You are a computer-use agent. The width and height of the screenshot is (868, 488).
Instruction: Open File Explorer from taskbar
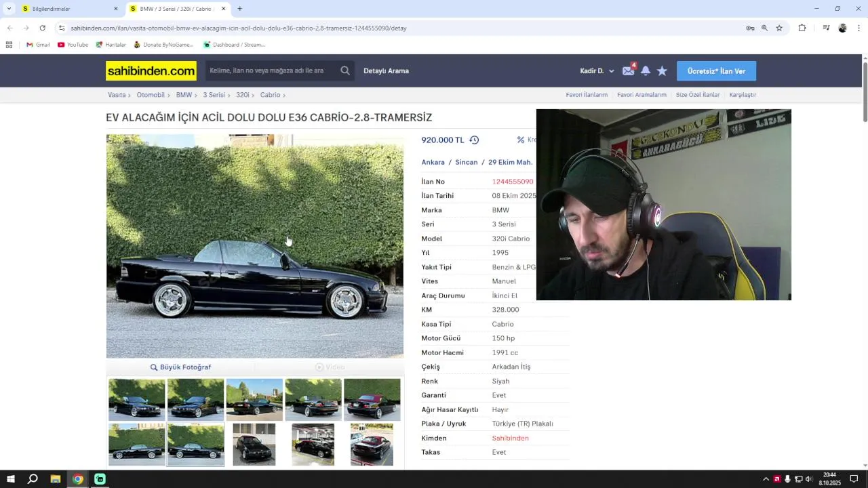pos(56,479)
